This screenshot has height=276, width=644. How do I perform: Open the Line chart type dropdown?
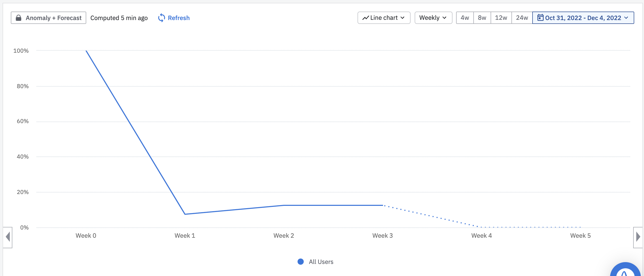tap(384, 18)
